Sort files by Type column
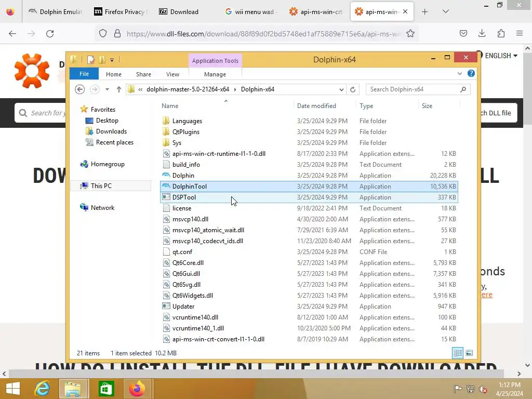 [366, 106]
